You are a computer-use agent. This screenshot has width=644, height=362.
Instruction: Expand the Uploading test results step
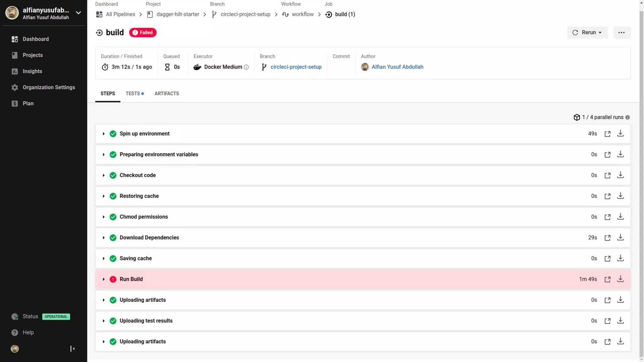point(103,321)
